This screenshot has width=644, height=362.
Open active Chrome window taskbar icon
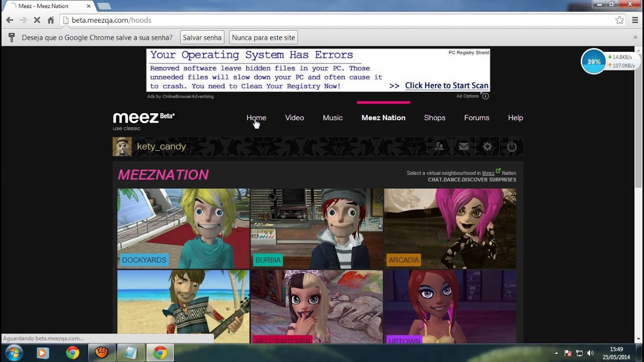160,353
